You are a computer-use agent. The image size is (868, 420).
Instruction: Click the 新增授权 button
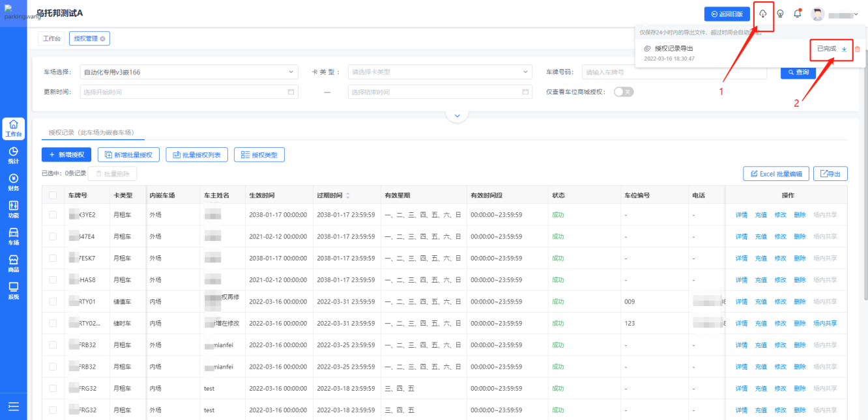click(66, 154)
